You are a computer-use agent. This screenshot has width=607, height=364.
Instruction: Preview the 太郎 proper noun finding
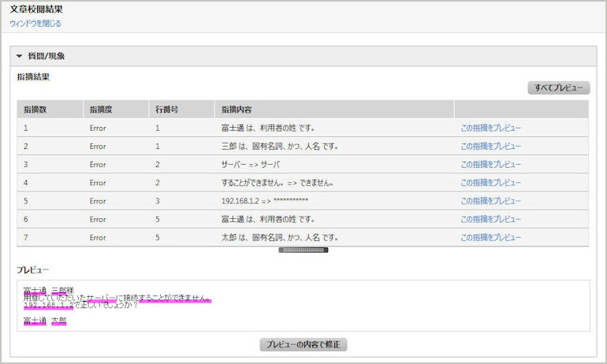[x=490, y=237]
